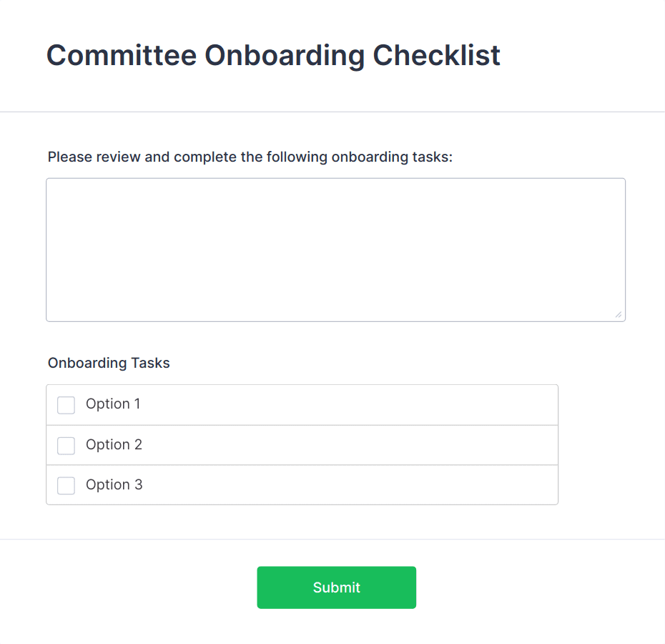The image size is (665, 644).
Task: Click the middle row of the task list
Action: point(302,445)
